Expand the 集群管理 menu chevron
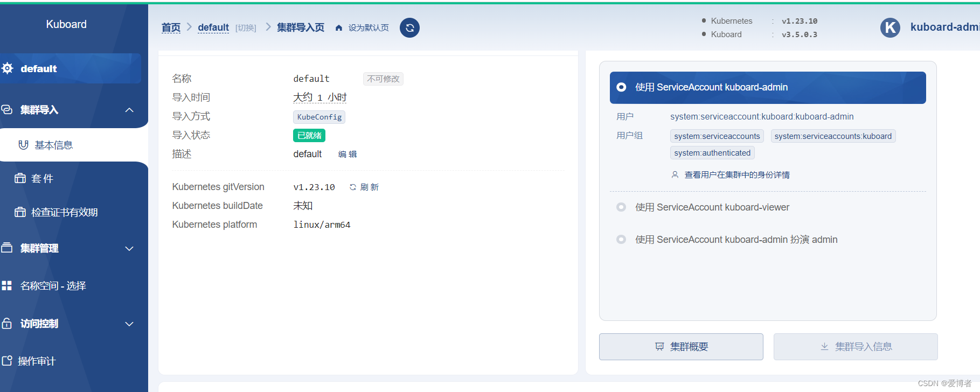The height and width of the screenshot is (392, 980). [x=129, y=249]
